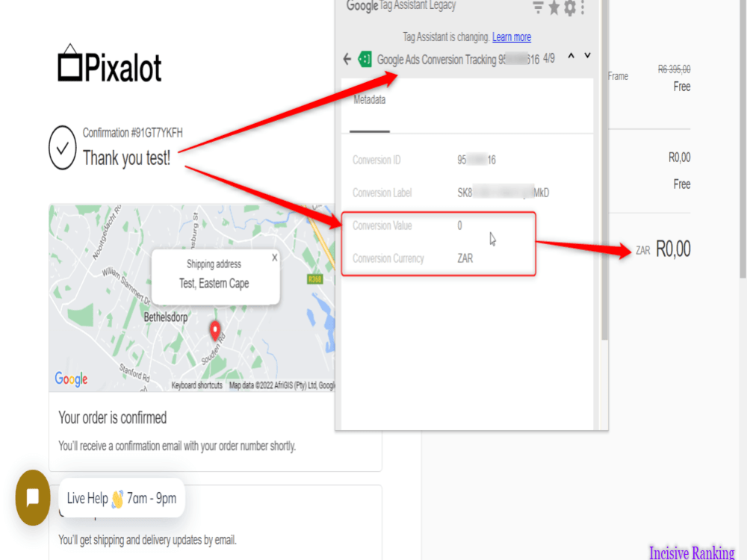747x560 pixels.
Task: Click the struck-through R6 395,00 price
Action: [x=674, y=69]
